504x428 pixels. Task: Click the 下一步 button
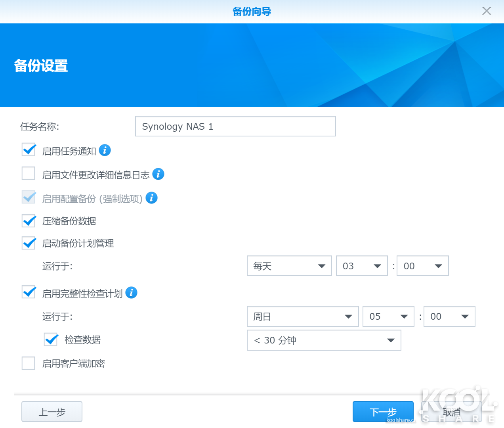pos(383,412)
